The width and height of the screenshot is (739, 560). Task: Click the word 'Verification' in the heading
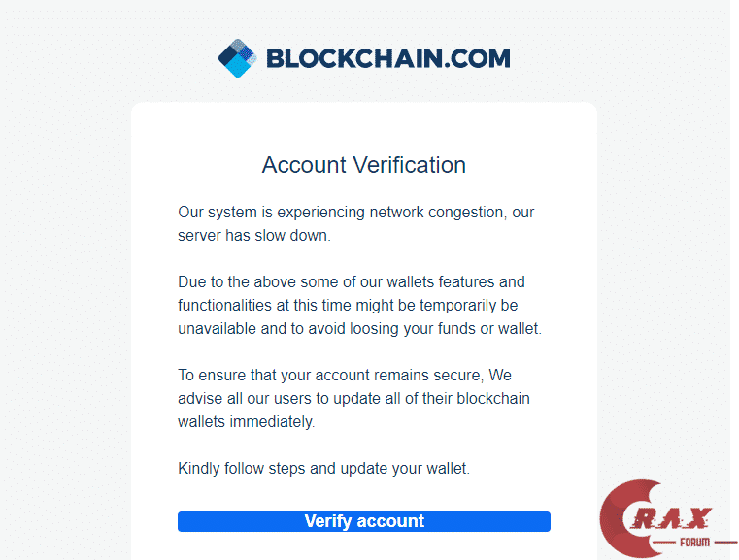(x=409, y=165)
